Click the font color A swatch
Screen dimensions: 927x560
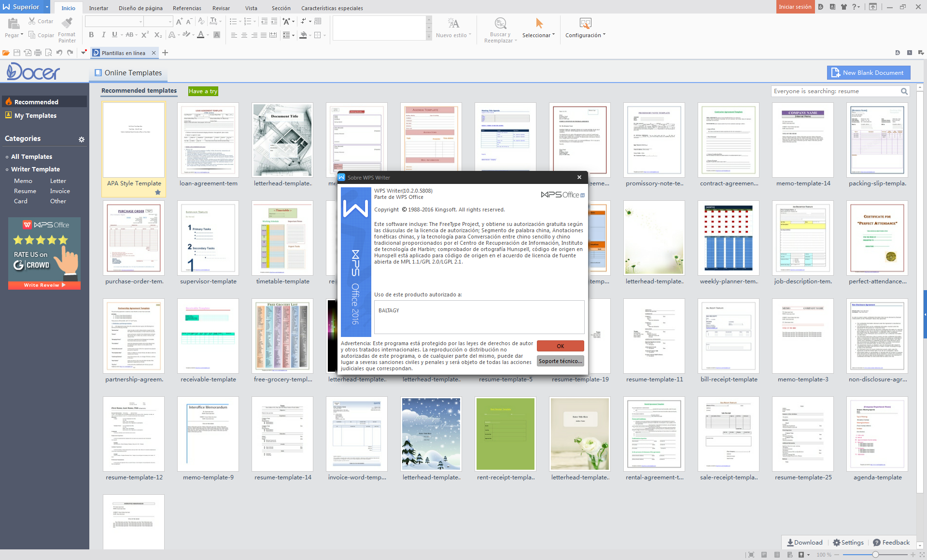(x=201, y=35)
